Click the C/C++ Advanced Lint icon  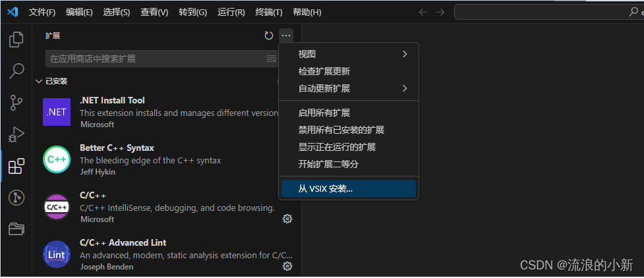pos(57,254)
